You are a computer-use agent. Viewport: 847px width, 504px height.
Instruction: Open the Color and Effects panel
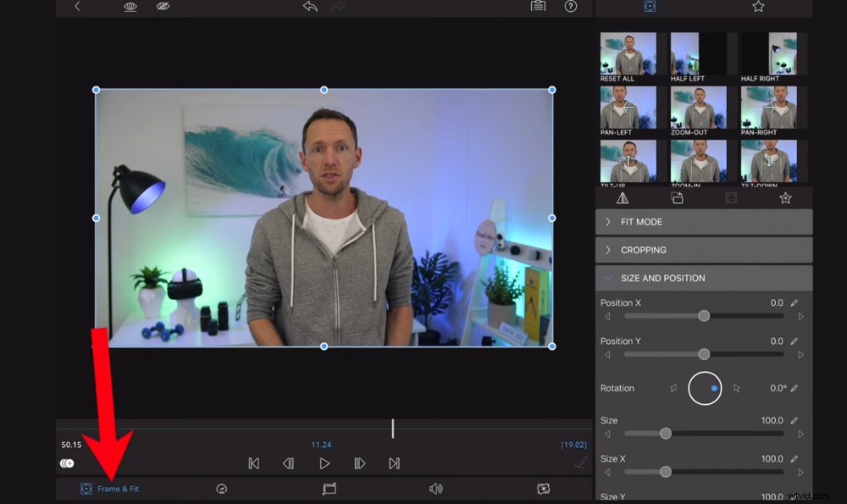pos(545,489)
